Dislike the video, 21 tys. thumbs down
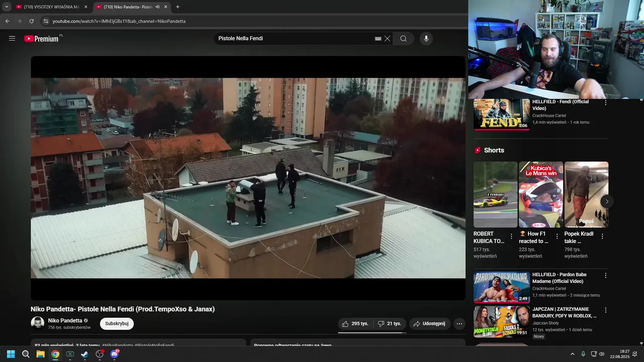The height and width of the screenshot is (362, 644). [389, 324]
